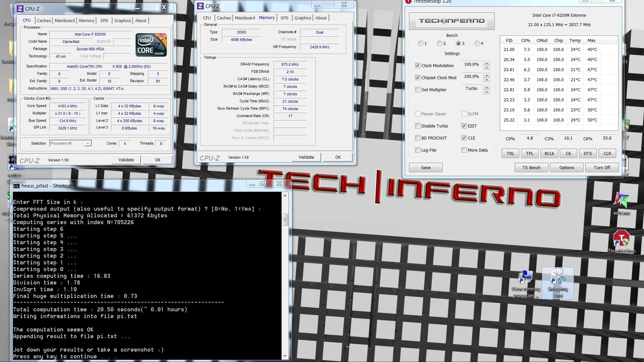Decrease Chipset Clock Mod percentage
Viewport: 644px width, 362px height.
pos(487,80)
